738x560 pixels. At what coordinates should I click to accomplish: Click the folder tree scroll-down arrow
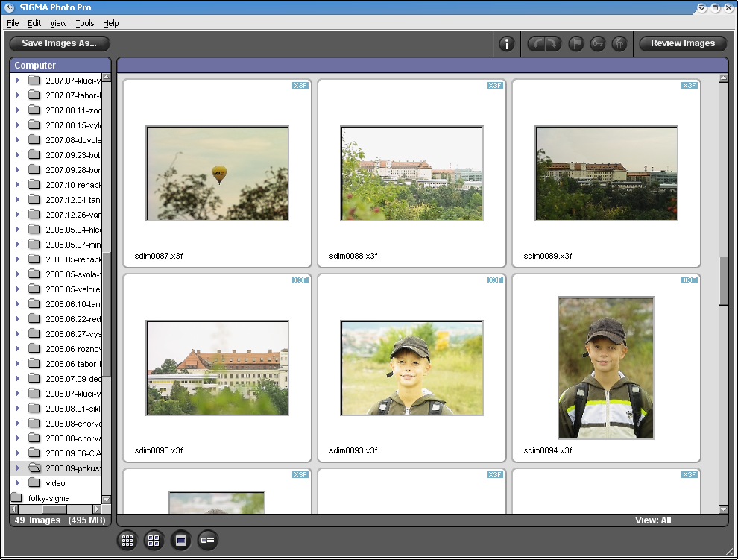tap(107, 500)
